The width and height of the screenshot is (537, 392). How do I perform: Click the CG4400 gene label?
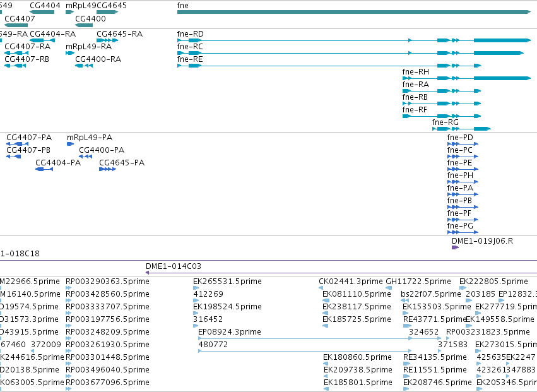pyautogui.click(x=90, y=18)
